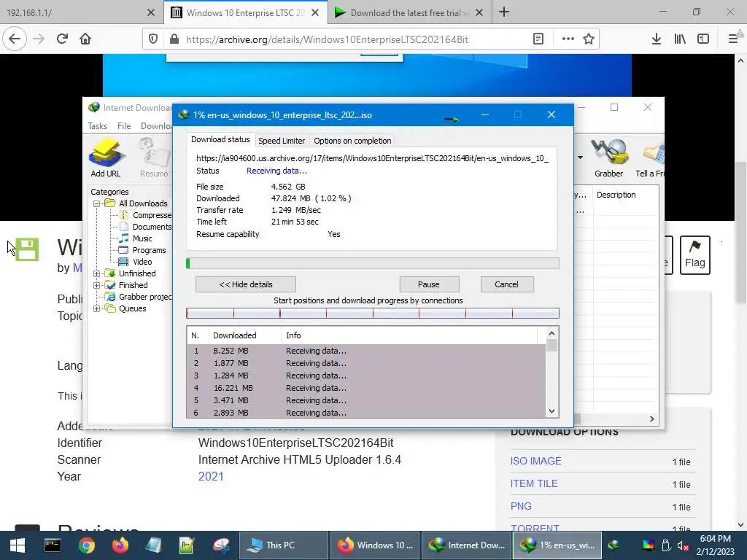Viewport: 747px width, 560px height.
Task: Expand the Finished category
Action: point(97,285)
